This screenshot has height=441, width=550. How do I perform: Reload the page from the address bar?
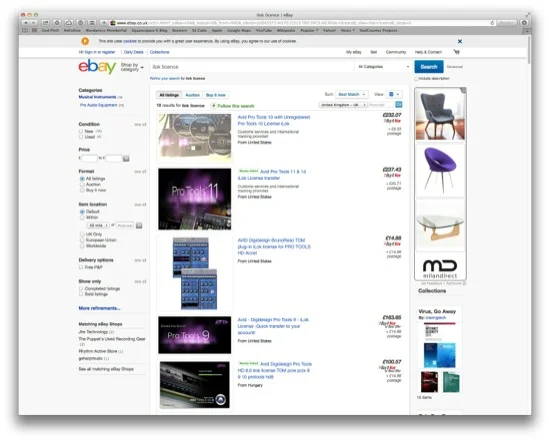coord(492,23)
